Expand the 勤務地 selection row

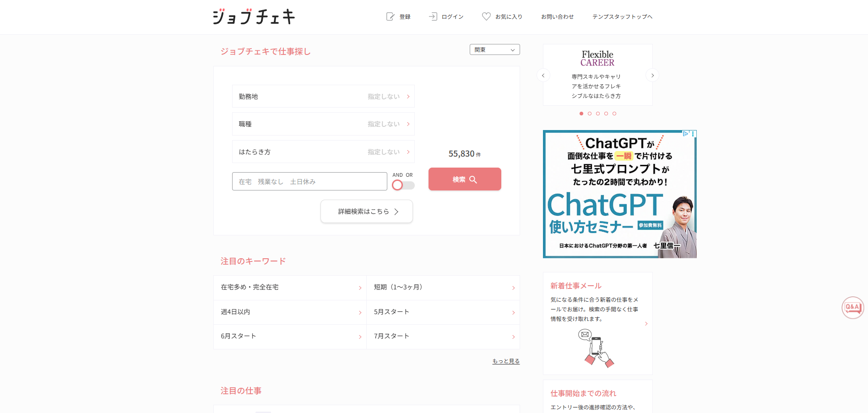click(323, 97)
